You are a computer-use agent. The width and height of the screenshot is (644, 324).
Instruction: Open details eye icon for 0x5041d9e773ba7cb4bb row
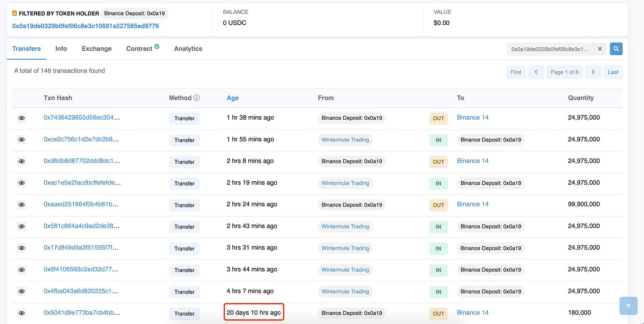tap(22, 313)
